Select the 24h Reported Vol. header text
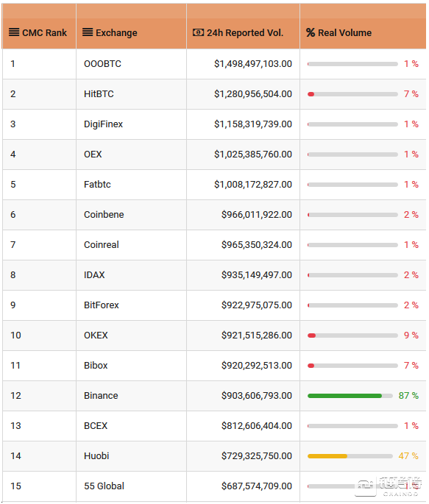The height and width of the screenshot is (504, 429). [x=245, y=32]
